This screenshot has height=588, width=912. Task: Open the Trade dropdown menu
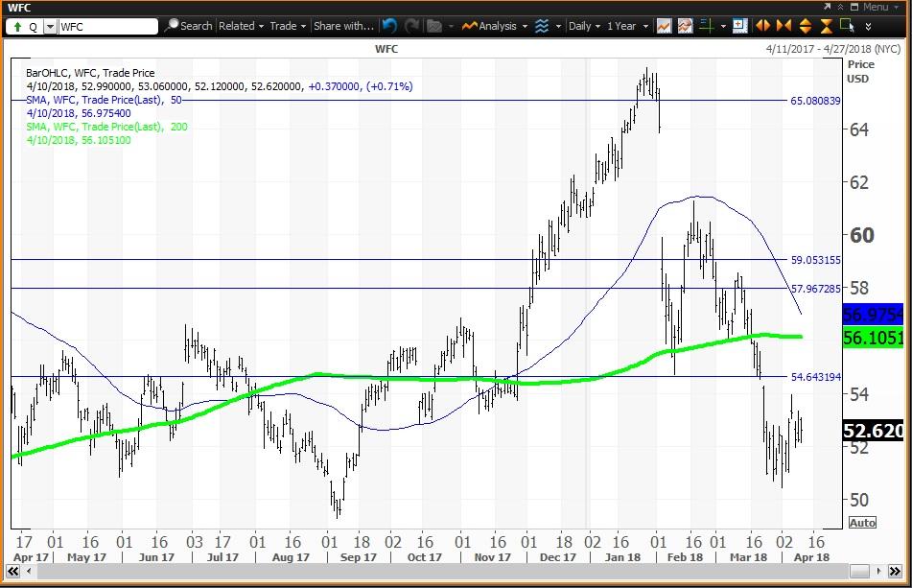288,26
